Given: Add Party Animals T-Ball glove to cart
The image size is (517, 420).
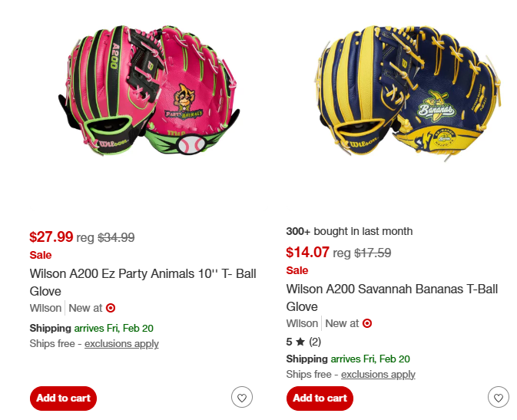Looking at the screenshot, I should tap(63, 398).
